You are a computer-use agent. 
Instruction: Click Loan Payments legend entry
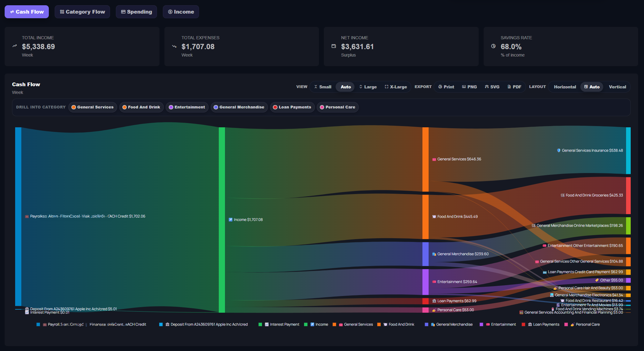(540, 324)
